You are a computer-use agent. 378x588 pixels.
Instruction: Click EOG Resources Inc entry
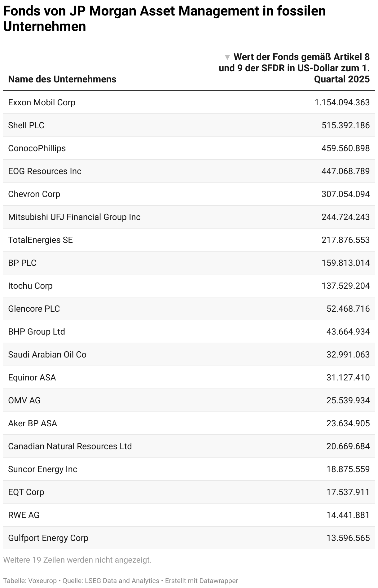coord(45,171)
